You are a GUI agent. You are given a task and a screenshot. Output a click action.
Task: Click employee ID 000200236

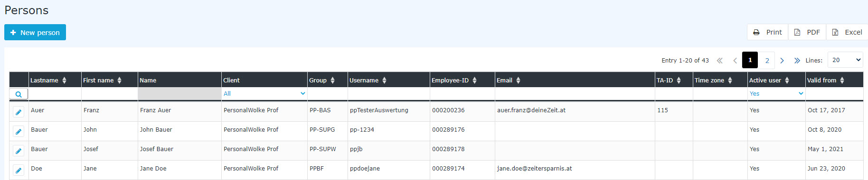(448, 110)
